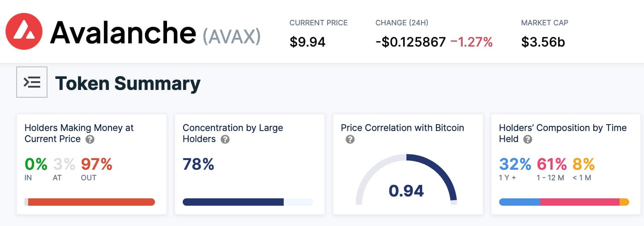This screenshot has width=644, height=226.
Task: Open help icon for Price Correlation with Bitcoin
Action: (x=350, y=139)
